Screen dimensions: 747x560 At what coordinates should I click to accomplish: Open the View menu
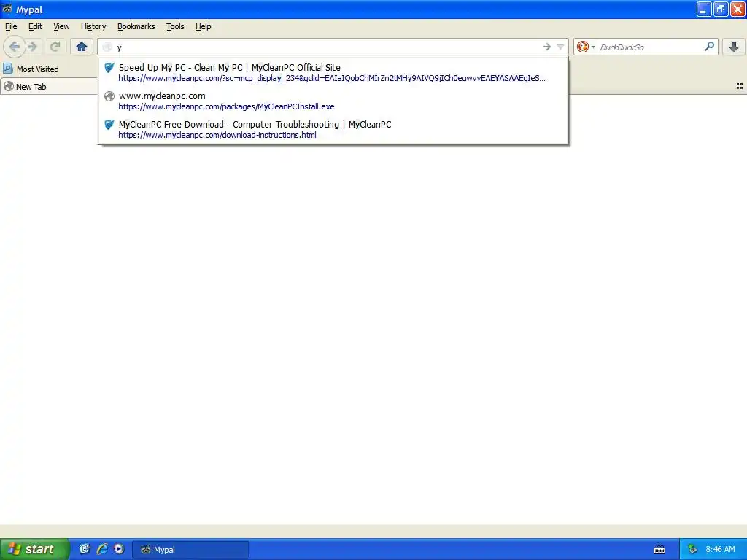pyautogui.click(x=61, y=26)
